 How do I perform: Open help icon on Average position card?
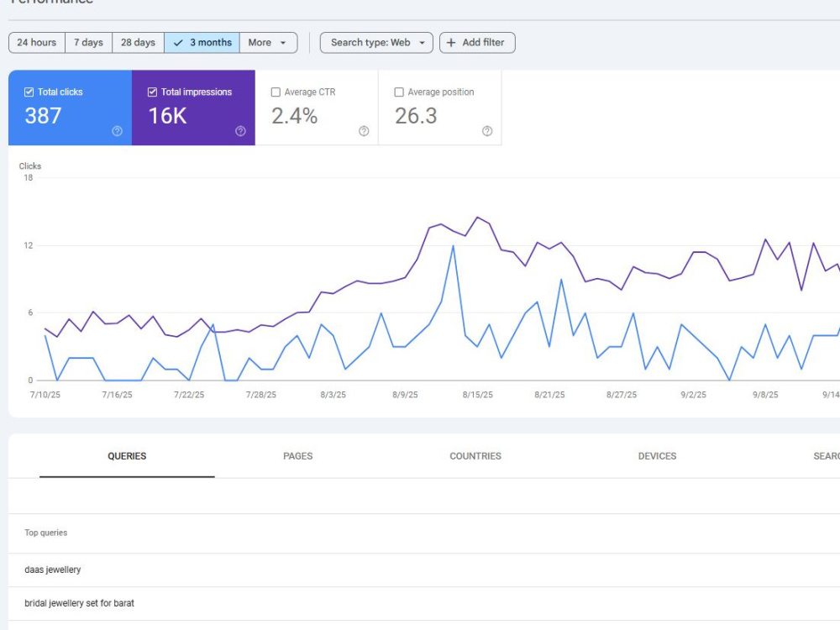(x=487, y=131)
